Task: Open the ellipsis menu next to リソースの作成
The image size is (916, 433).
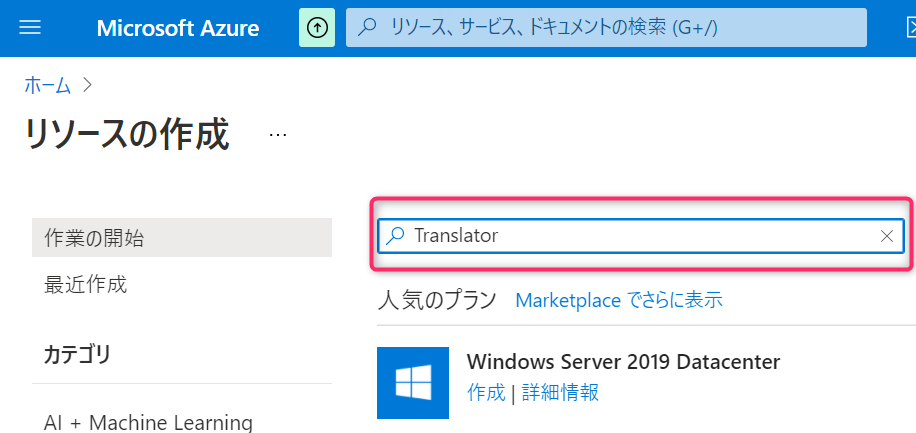Action: [x=278, y=135]
